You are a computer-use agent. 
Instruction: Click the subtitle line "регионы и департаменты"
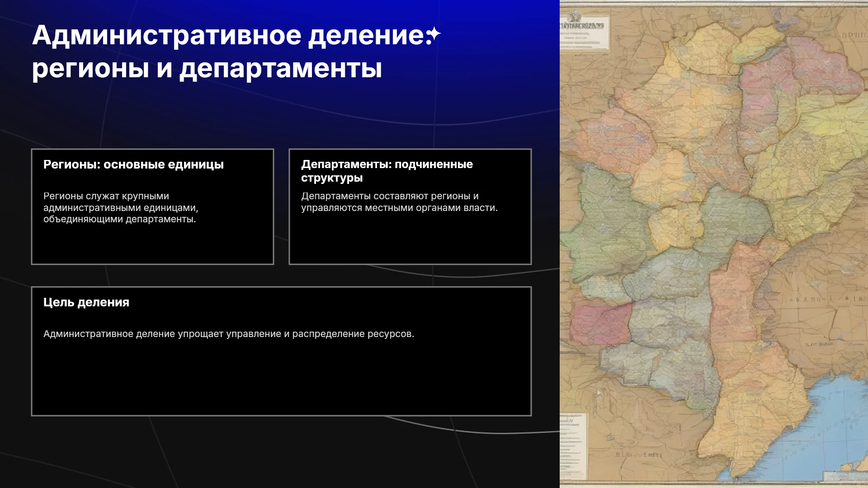[x=207, y=69]
